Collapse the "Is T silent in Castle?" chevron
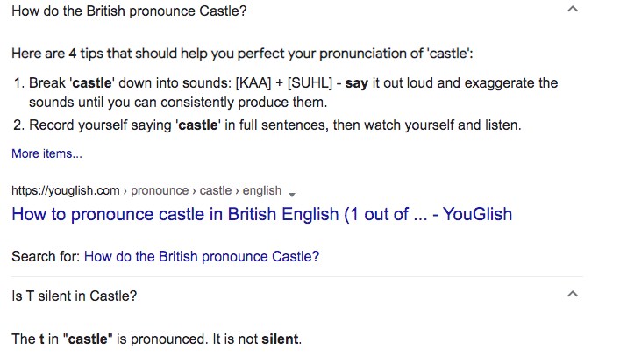620x364 pixels. [572, 294]
